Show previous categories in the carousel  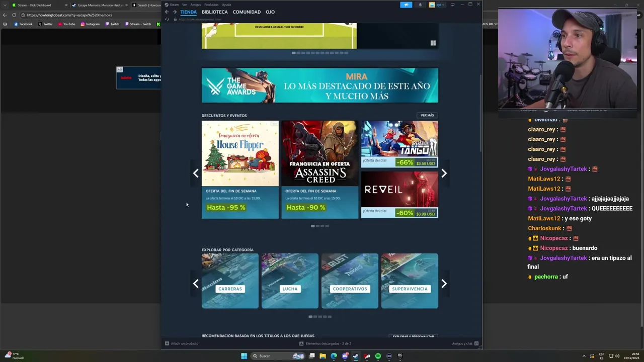pos(196,284)
